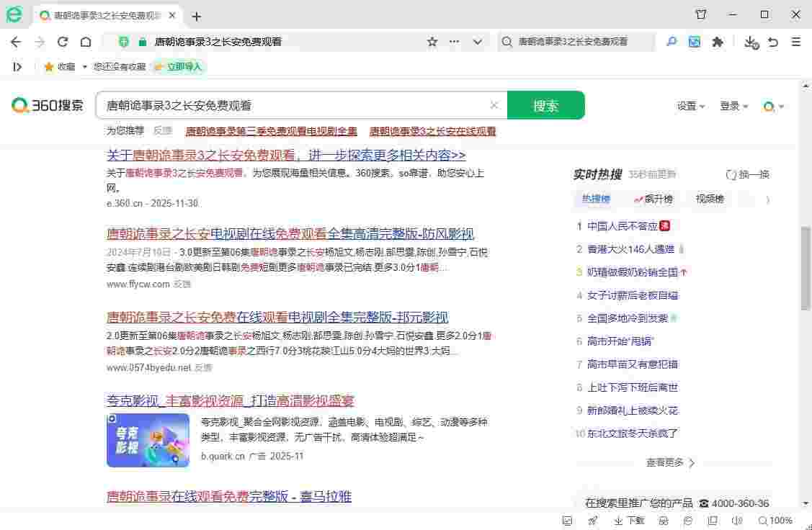The height and width of the screenshot is (530, 812).
Task: Click the page zoom 100% control
Action: [x=775, y=521]
